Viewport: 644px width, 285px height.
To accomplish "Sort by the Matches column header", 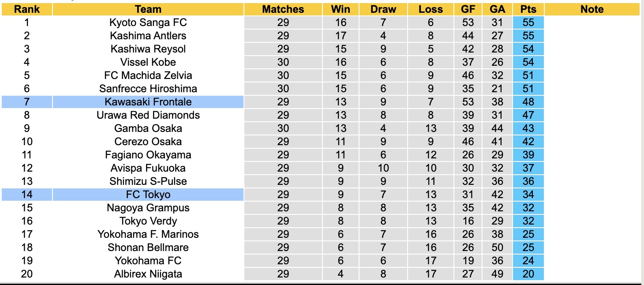I will pos(283,9).
